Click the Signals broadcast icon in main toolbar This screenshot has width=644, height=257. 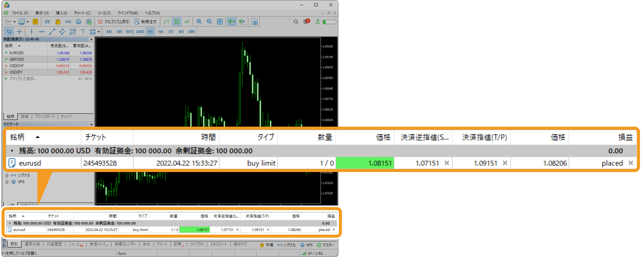tap(68, 22)
